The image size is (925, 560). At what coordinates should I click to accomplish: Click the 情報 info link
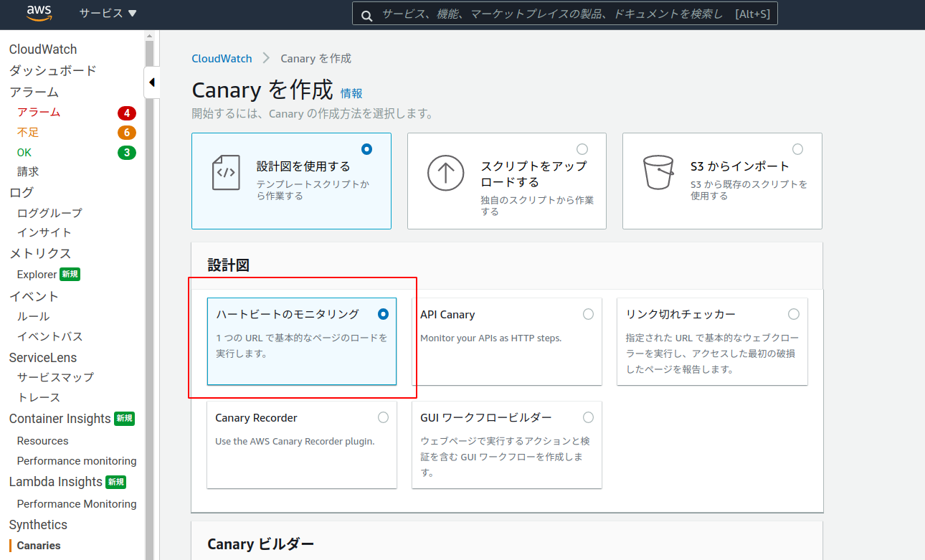[x=351, y=93]
